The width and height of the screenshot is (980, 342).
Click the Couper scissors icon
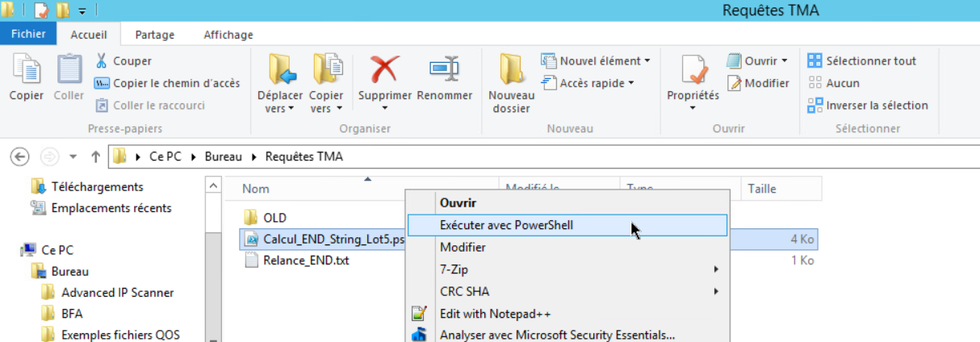coord(102,61)
